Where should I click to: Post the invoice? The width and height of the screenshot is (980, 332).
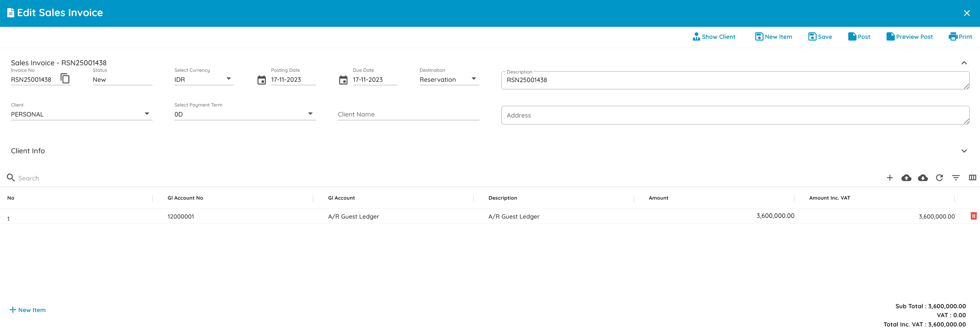point(859,36)
